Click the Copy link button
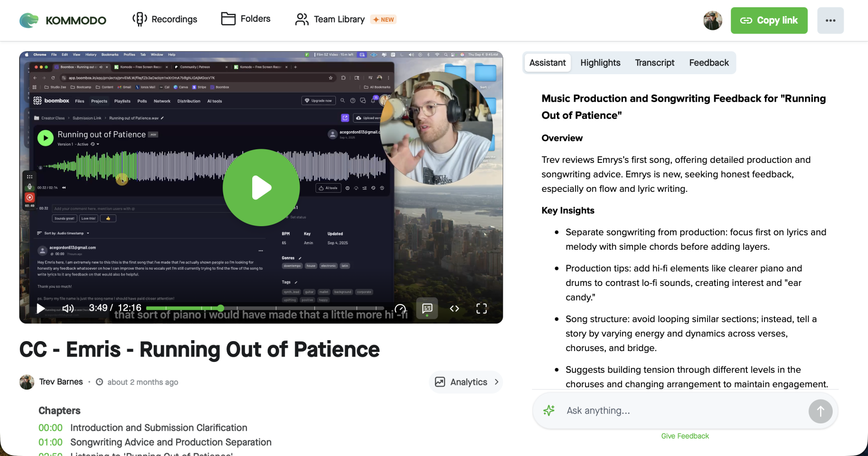868x456 pixels. click(x=769, y=20)
